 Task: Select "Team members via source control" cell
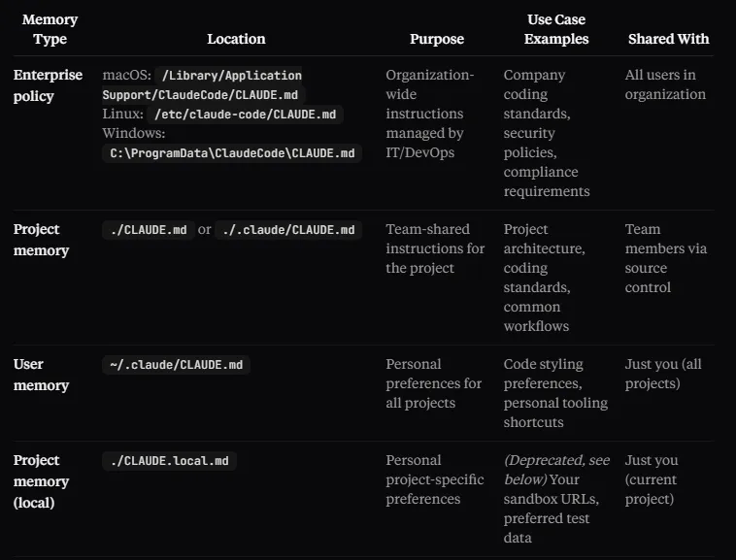[x=666, y=258]
